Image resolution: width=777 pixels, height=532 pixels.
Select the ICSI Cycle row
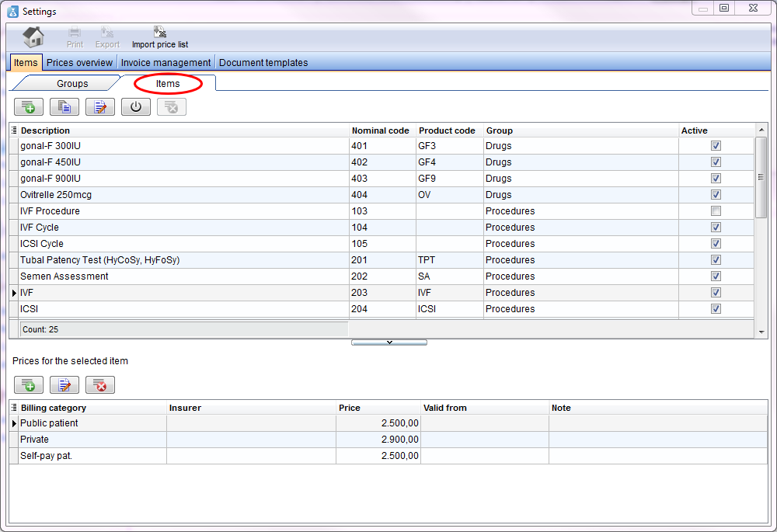click(382, 244)
